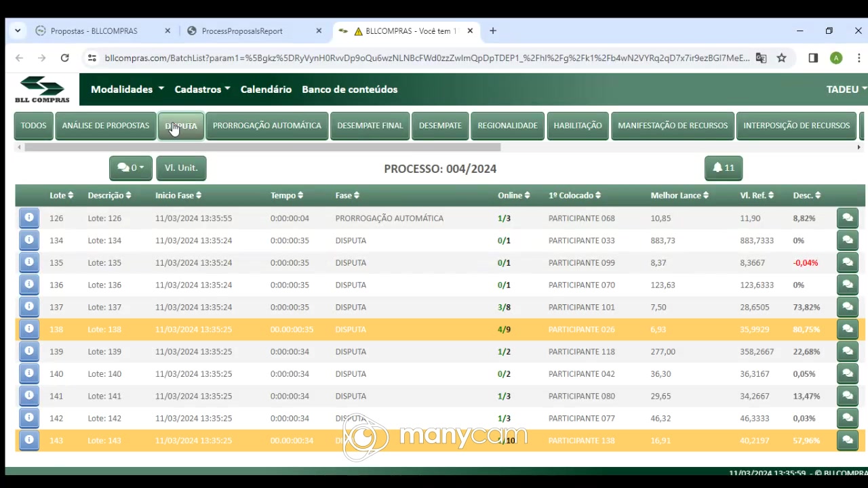
Task: Click the browser reload icon
Action: (x=64, y=58)
